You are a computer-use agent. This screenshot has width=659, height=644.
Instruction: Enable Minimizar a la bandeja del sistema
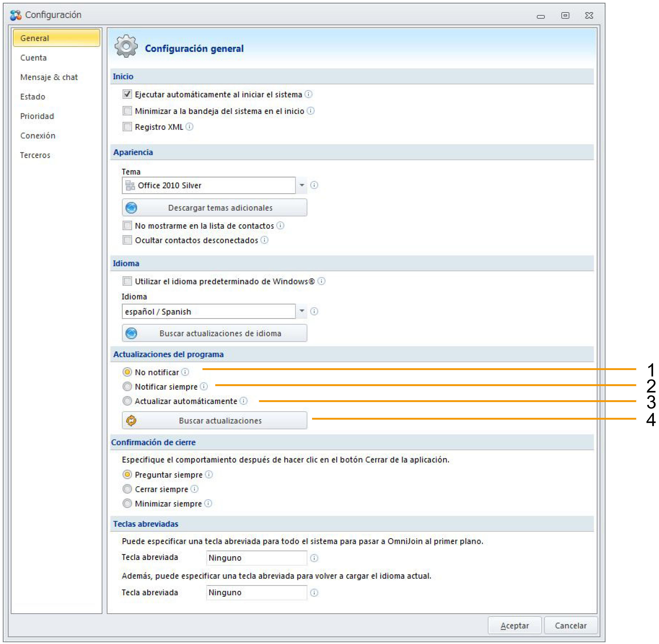coord(127,111)
